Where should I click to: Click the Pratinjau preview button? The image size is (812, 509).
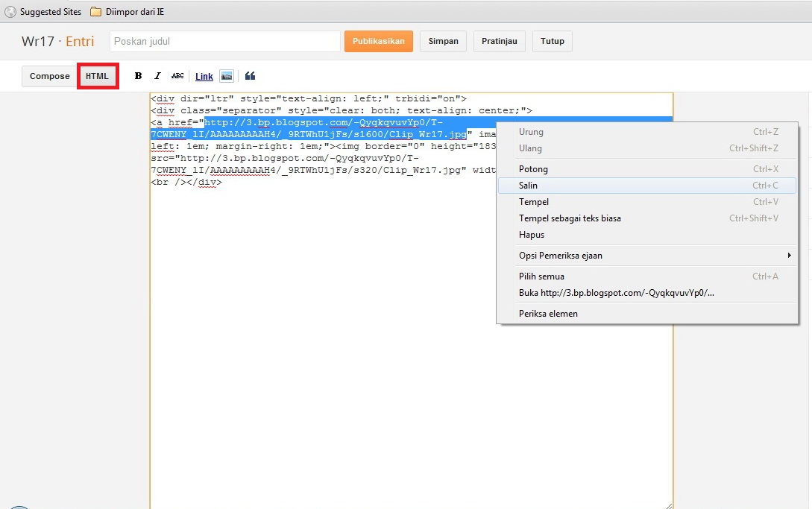click(x=500, y=42)
